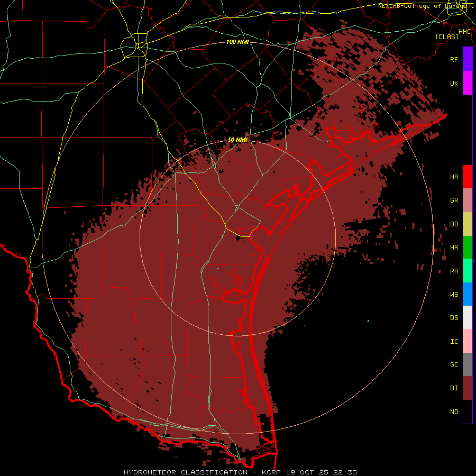Viewport: 476px width, 476px height.
Task: Click the GC legend label
Action: tap(454, 364)
